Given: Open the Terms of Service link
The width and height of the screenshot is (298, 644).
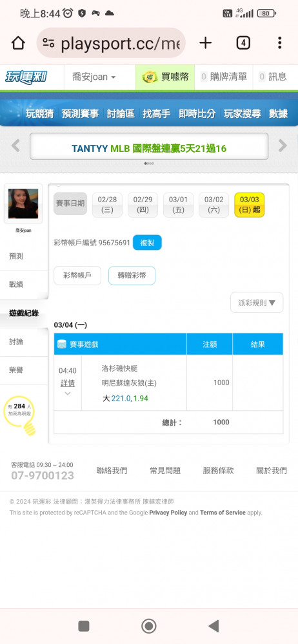Looking at the screenshot, I should pos(223,513).
